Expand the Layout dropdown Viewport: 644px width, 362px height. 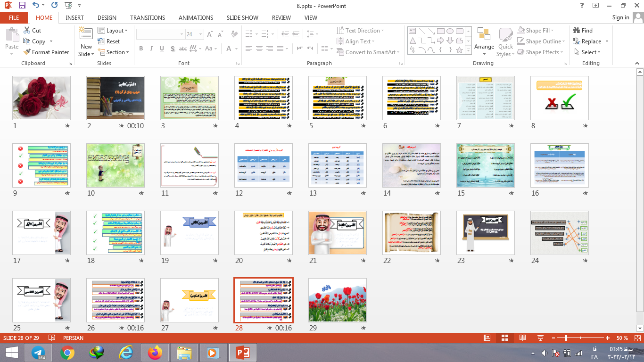coord(113,31)
